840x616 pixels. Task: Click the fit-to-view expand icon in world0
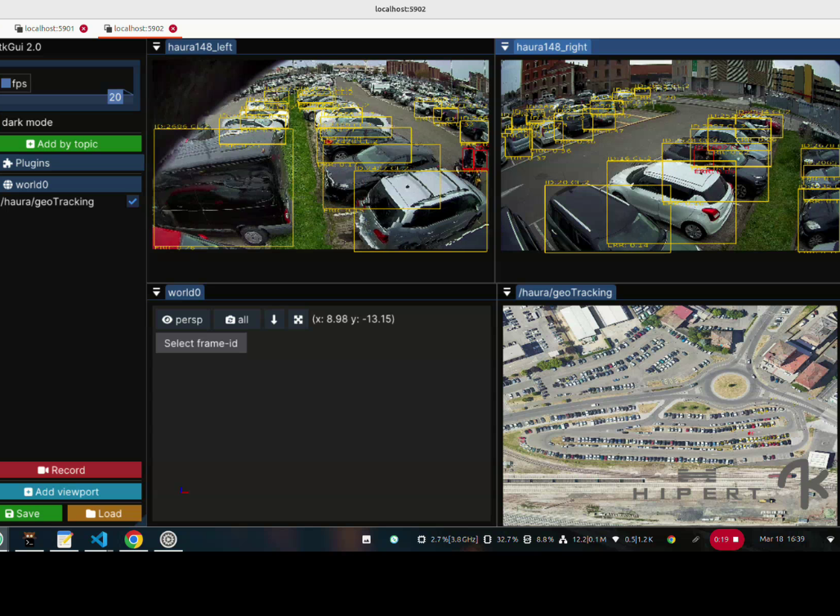click(298, 319)
